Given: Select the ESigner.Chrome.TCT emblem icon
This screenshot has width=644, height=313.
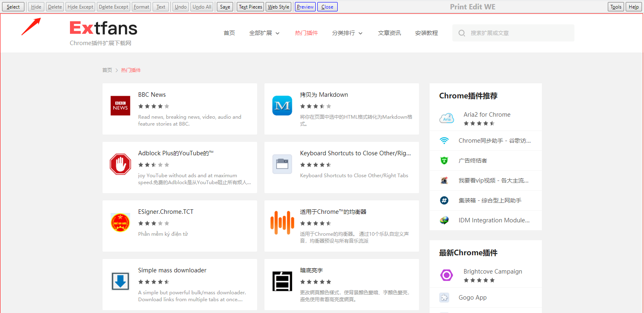Looking at the screenshot, I should [120, 223].
